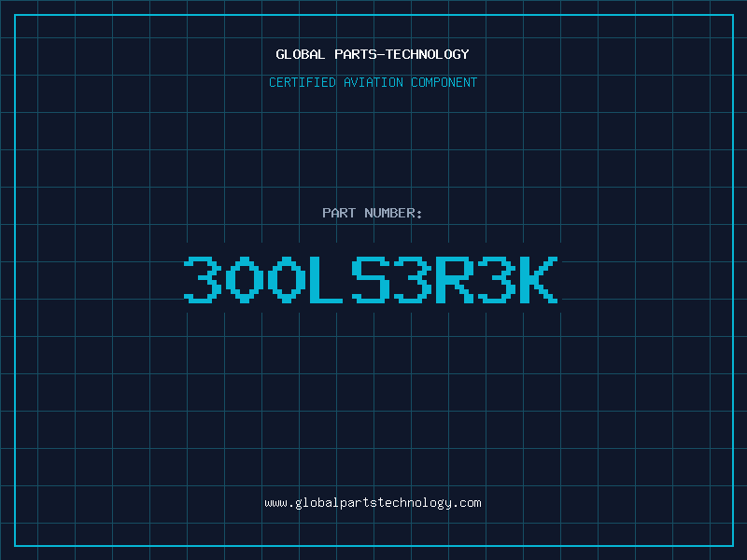Image resolution: width=747 pixels, height=560 pixels.
Task: Click the PART NUMBER: label
Action: [373, 213]
